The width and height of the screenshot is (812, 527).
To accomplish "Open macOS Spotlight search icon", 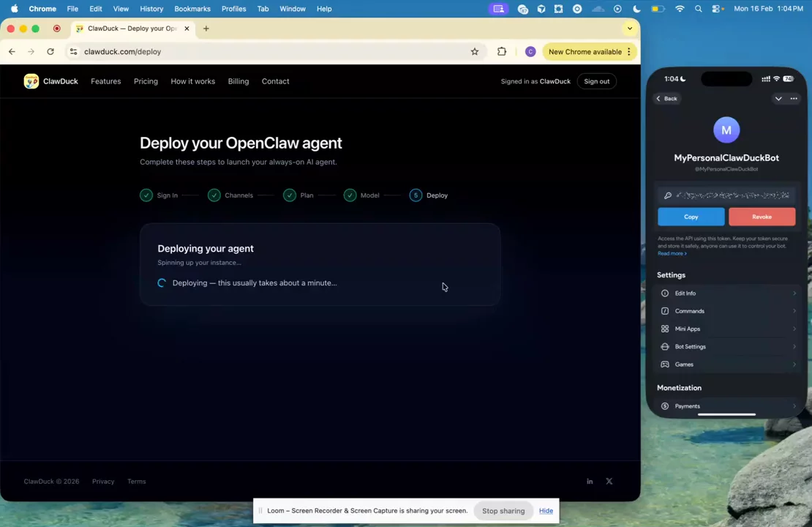I will pos(698,9).
